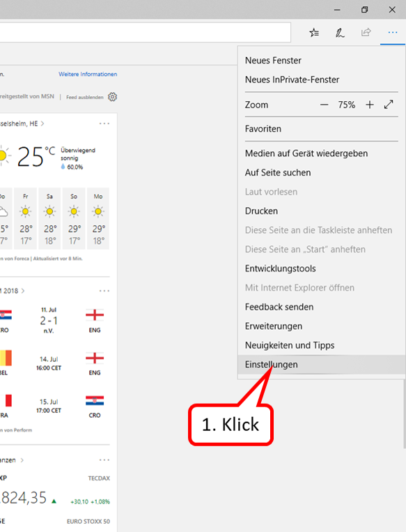
Task: Click the CRO flag in 15. Jul match
Action: point(95,401)
